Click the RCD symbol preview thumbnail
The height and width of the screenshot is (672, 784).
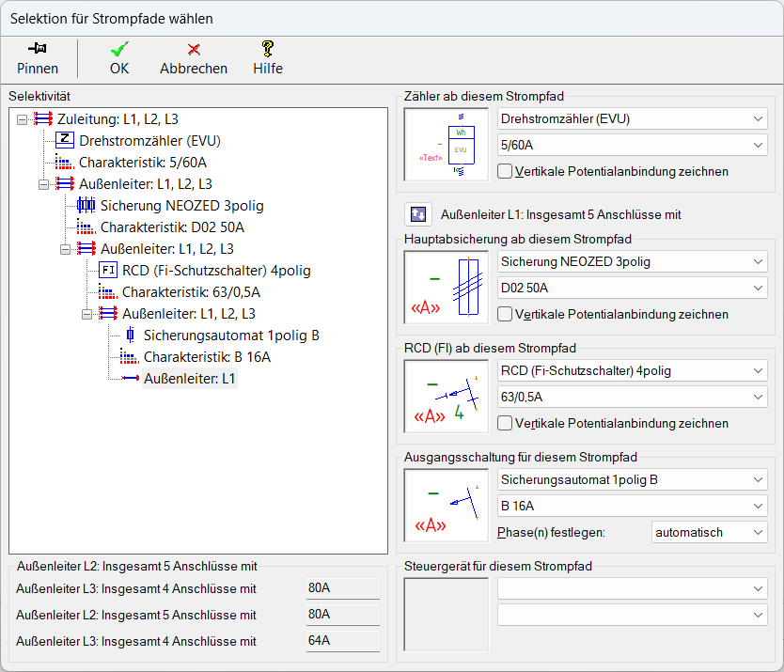pyautogui.click(x=447, y=397)
